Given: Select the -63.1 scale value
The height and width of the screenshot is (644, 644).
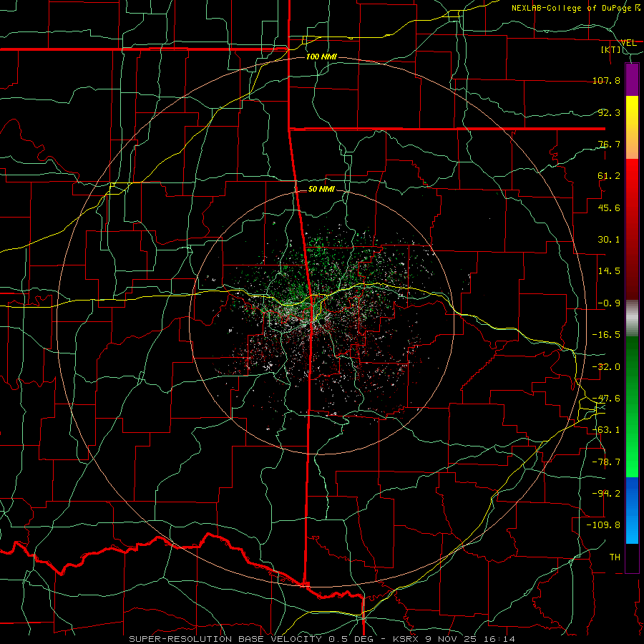Looking at the screenshot, I should click(606, 430).
